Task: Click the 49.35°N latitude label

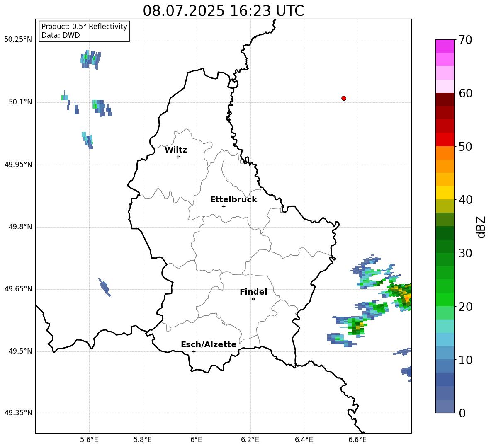Action: point(18,413)
